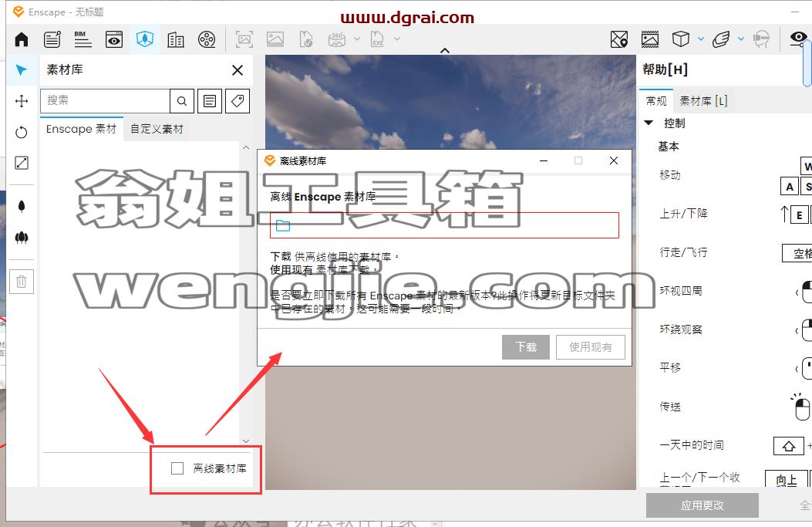The image size is (812, 527).
Task: Click the 基本 heading in help panel
Action: pos(669,147)
